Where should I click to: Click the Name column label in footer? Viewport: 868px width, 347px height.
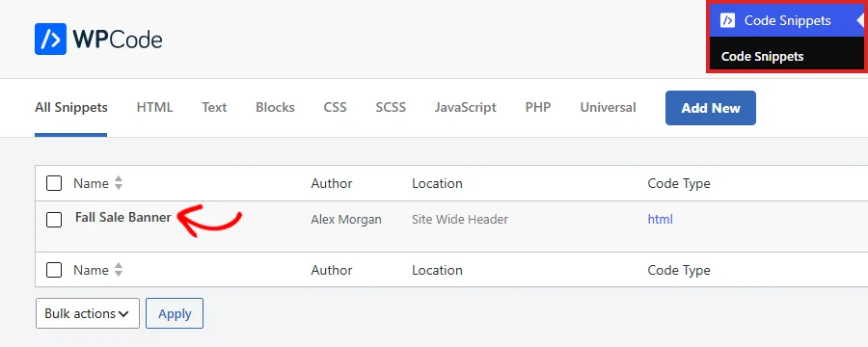(x=91, y=270)
